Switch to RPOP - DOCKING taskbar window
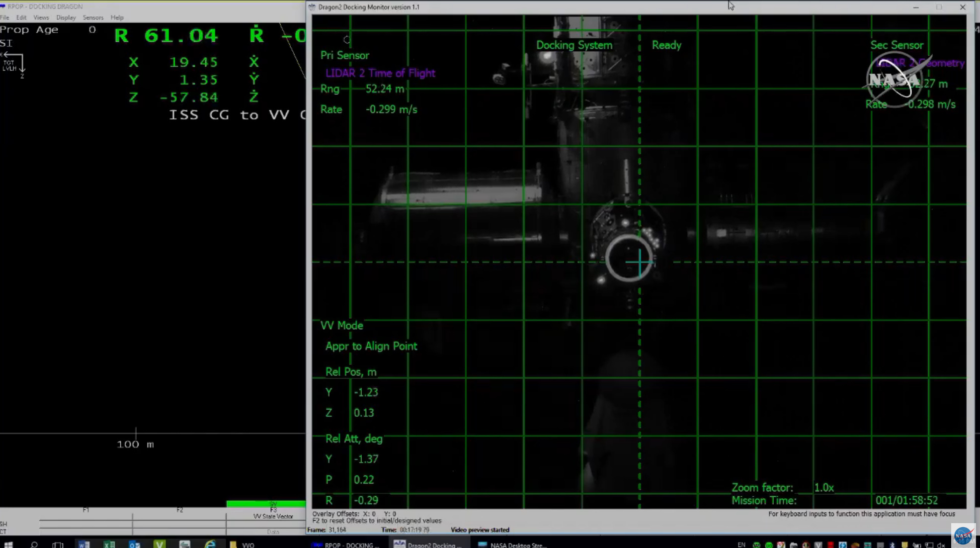The height and width of the screenshot is (548, 980). tap(345, 545)
